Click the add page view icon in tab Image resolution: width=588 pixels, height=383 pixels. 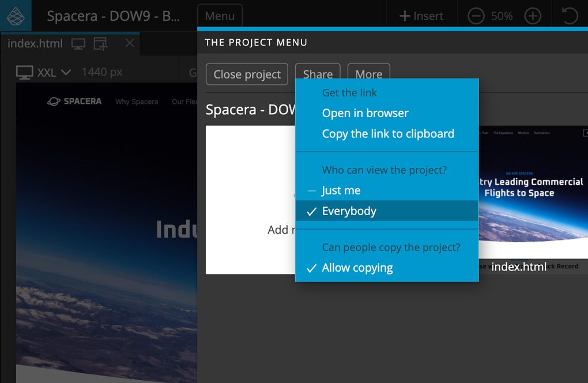point(100,44)
